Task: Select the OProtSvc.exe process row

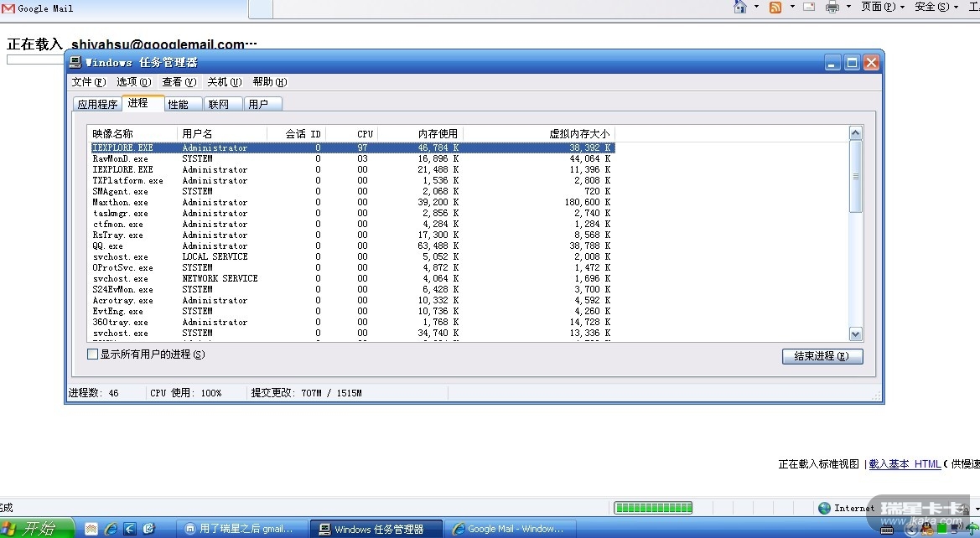Action: 352,267
